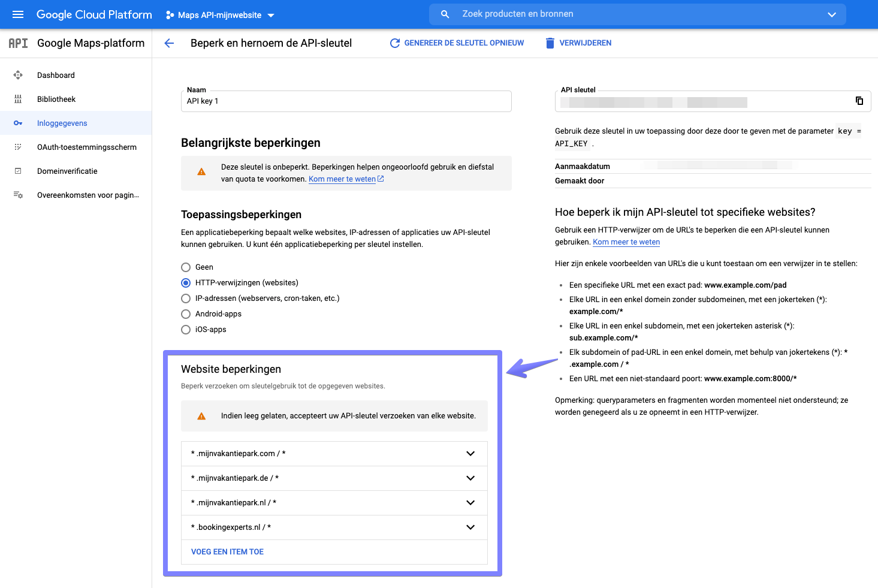Click the back arrow icon
Screen dimensions: 878x588
[169, 43]
